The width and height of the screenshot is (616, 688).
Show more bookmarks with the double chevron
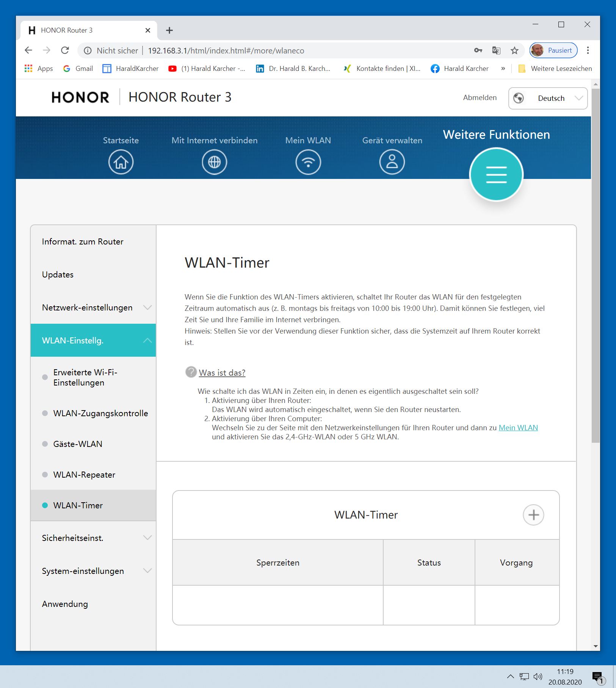click(x=503, y=69)
